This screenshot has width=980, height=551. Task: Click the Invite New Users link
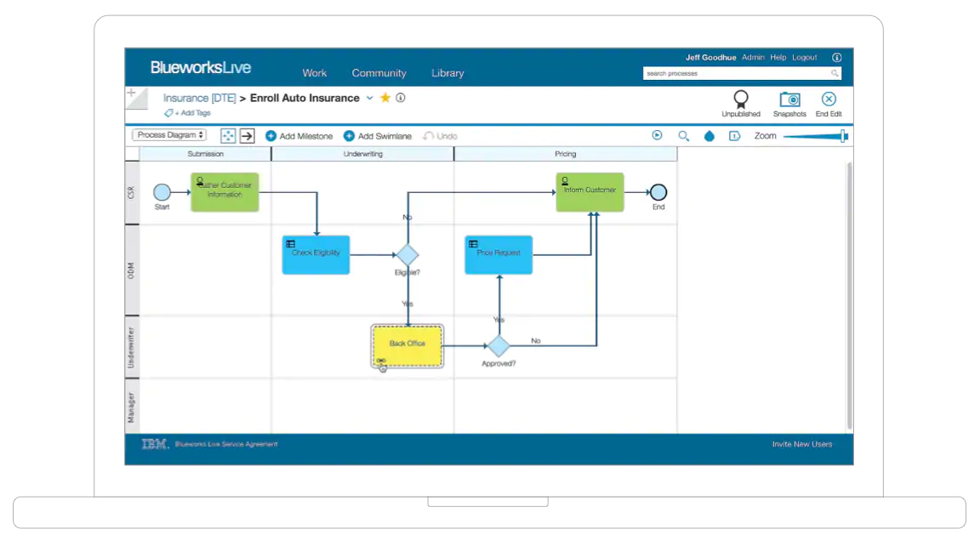[801, 444]
